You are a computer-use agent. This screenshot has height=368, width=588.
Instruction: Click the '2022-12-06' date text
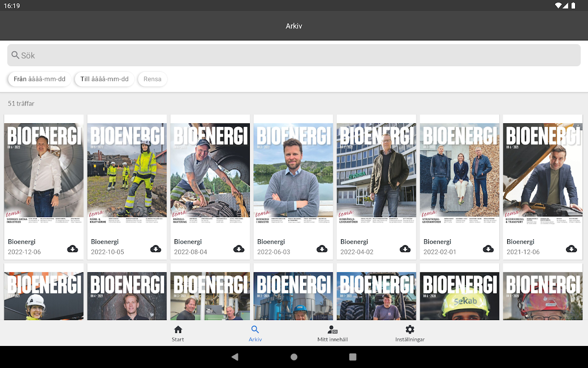(x=24, y=252)
